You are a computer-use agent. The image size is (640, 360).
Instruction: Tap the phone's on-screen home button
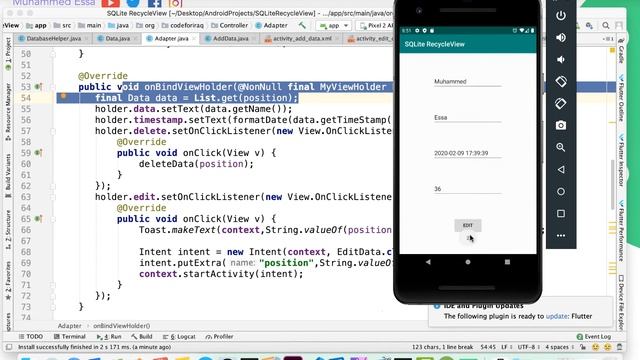click(x=468, y=262)
